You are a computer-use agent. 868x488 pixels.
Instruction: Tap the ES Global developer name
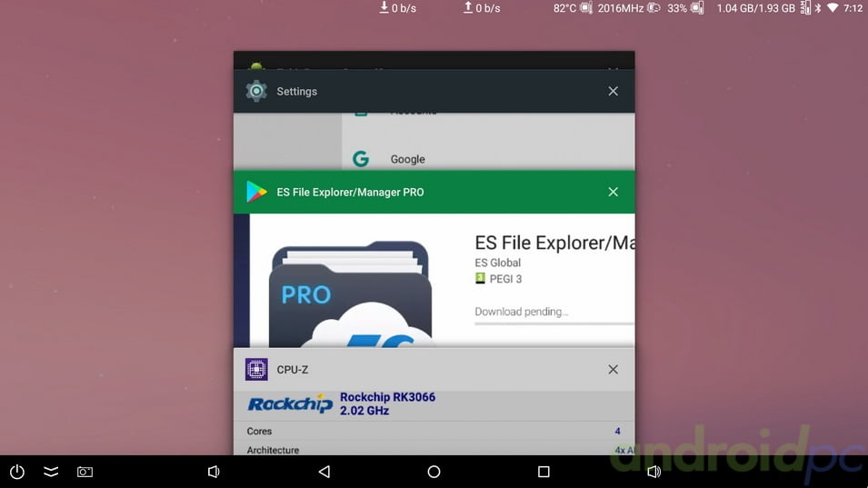point(498,263)
